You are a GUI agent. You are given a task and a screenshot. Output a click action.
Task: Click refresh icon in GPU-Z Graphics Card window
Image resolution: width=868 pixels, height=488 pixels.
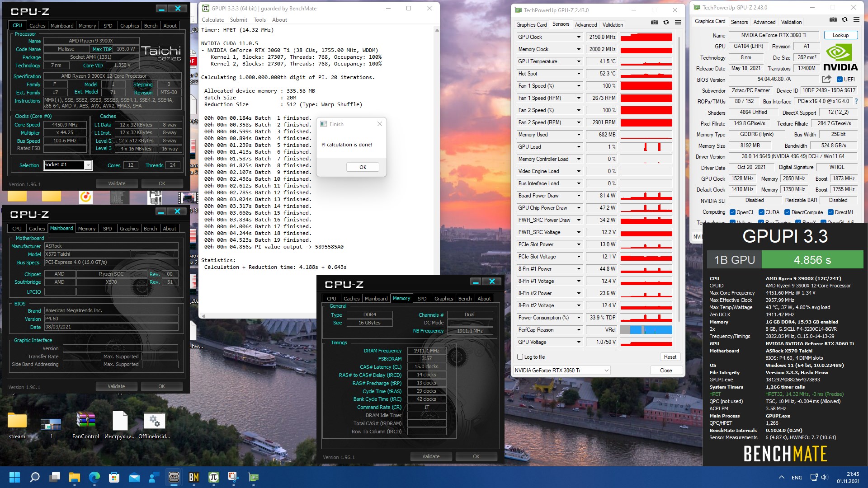(x=844, y=19)
